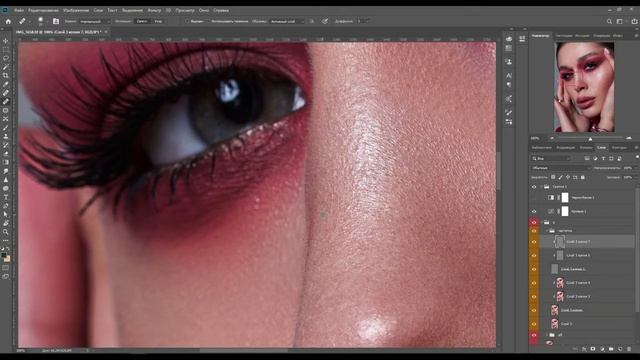640x360 pixels.
Task: Switch to the История tab
Action: (x=582, y=36)
